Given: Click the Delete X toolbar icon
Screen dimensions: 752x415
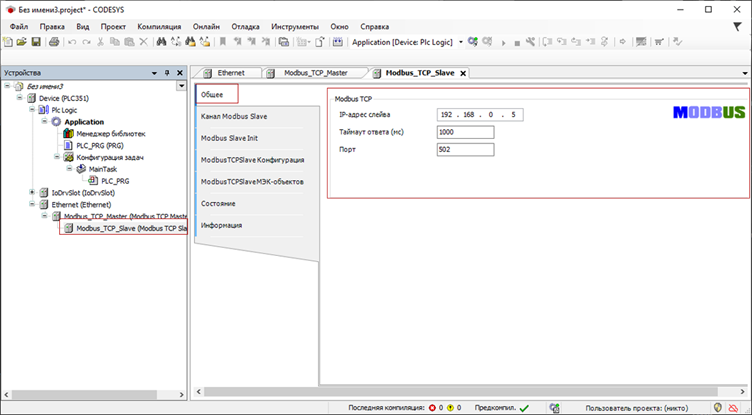Looking at the screenshot, I should [143, 42].
